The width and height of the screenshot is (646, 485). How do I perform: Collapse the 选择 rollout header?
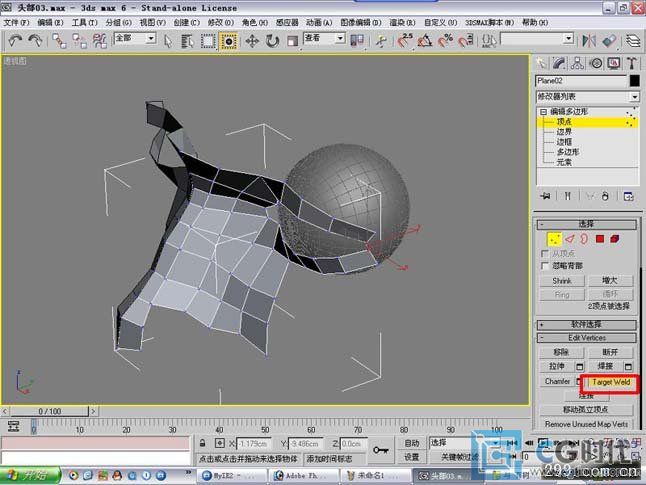(x=587, y=224)
